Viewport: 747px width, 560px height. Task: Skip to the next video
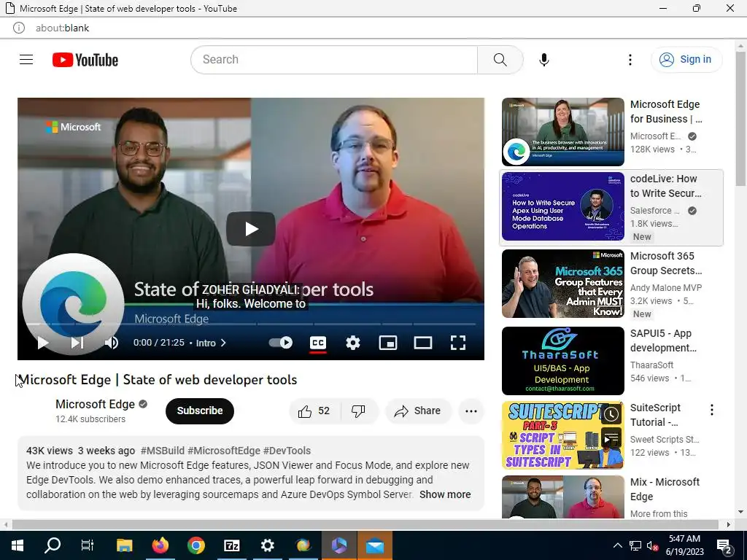pyautogui.click(x=77, y=343)
